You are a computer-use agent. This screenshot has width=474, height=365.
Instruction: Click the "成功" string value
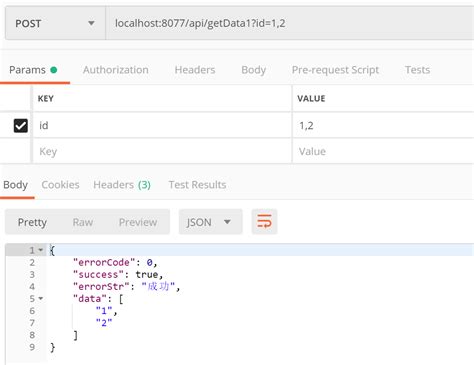[x=158, y=286]
